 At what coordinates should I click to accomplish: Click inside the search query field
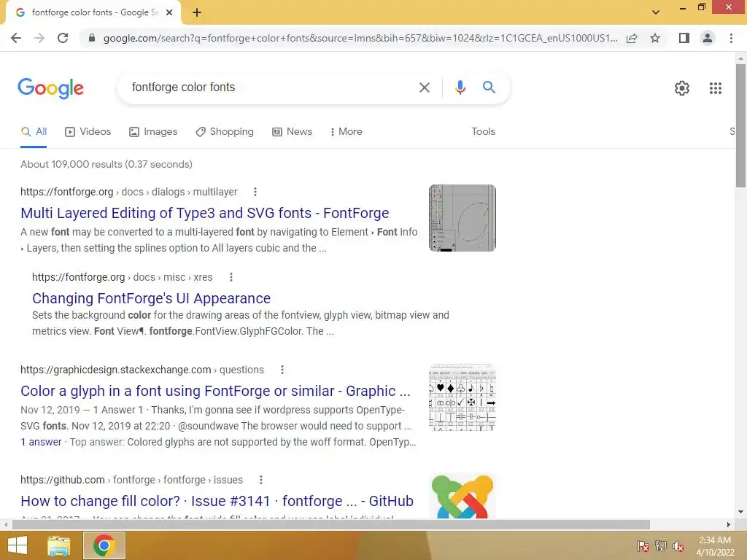(x=269, y=87)
